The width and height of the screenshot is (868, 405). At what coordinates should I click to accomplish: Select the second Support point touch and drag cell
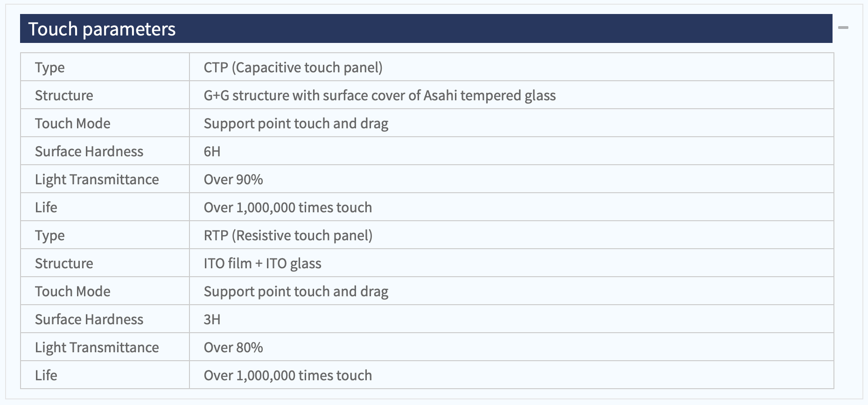[511, 291]
